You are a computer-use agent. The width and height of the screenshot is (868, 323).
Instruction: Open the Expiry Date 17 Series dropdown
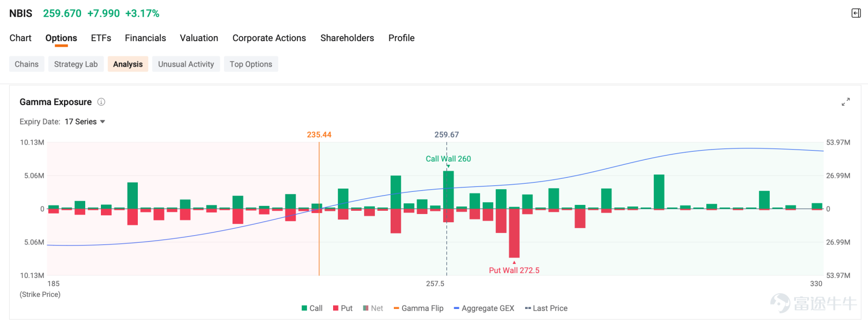point(85,122)
